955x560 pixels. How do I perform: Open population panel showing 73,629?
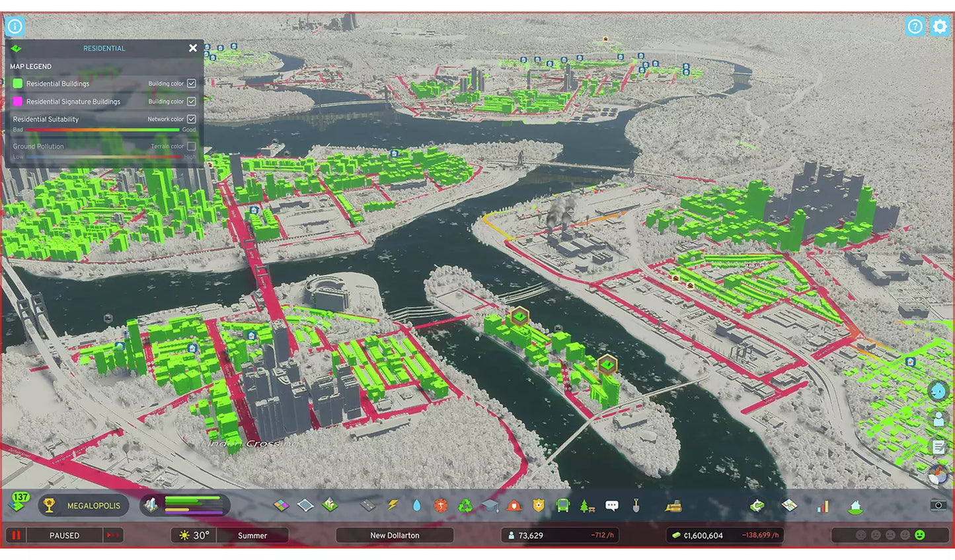560,535
